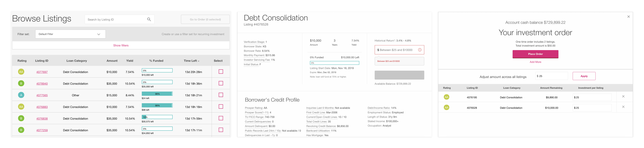Remove listing 4076195 from the order
Viewport: 644px width, 148px height.
click(x=623, y=96)
